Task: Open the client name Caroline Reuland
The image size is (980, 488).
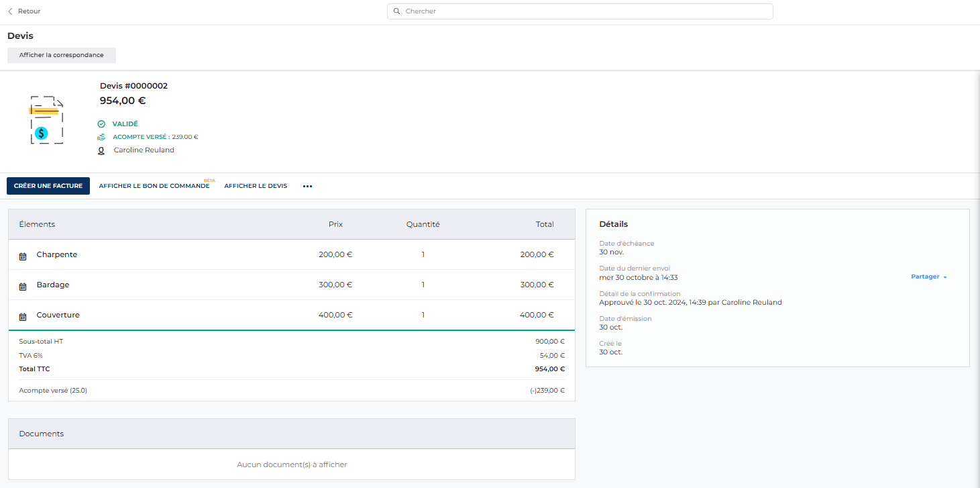Action: [144, 150]
